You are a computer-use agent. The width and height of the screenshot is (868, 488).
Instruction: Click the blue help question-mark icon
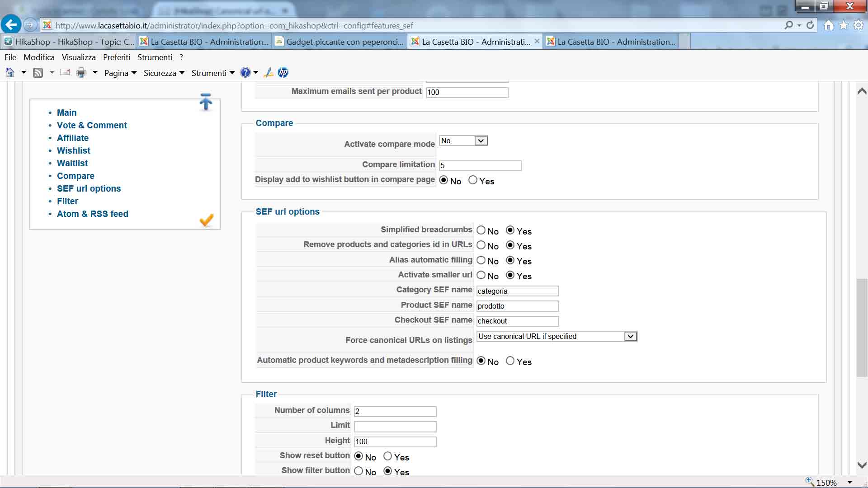point(245,72)
